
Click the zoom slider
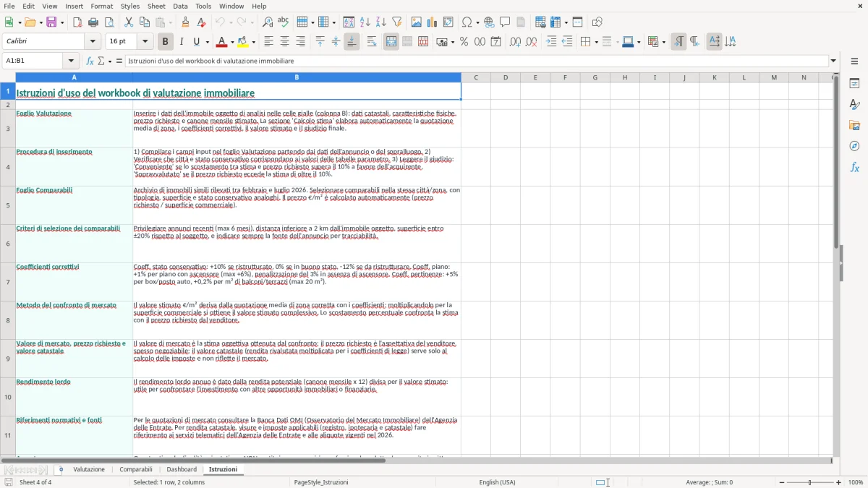click(809, 482)
